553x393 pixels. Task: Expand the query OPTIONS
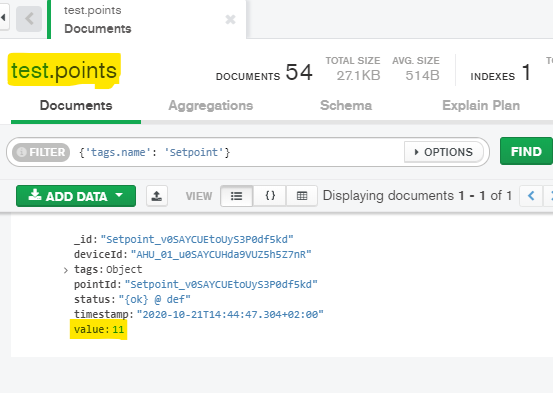[444, 152]
